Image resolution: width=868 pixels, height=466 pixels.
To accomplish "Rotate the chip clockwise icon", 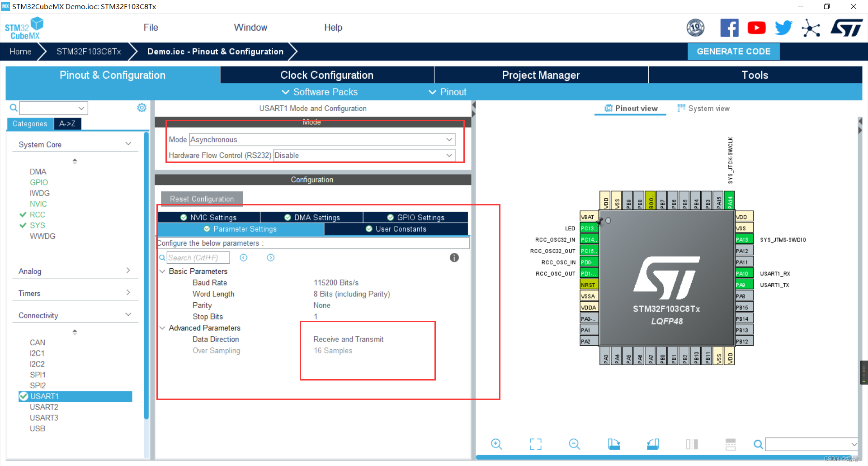I will [x=613, y=444].
